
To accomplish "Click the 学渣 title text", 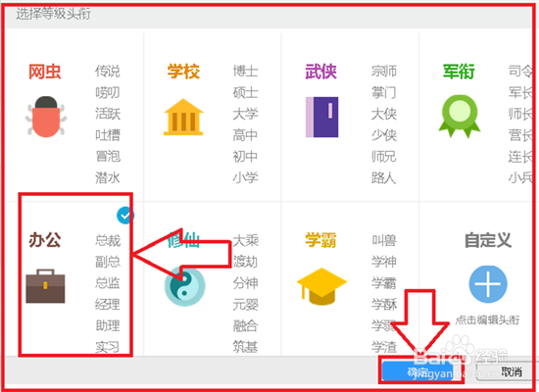I will click(x=384, y=346).
